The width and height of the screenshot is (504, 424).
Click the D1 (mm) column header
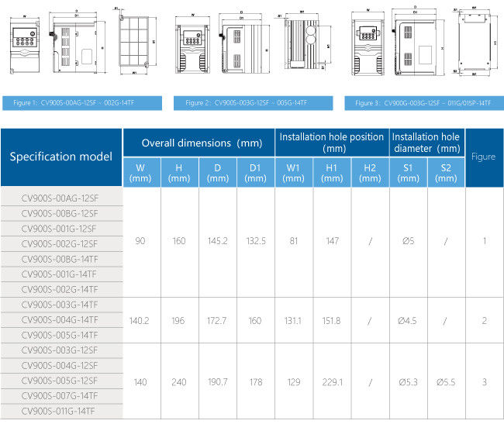point(256,172)
